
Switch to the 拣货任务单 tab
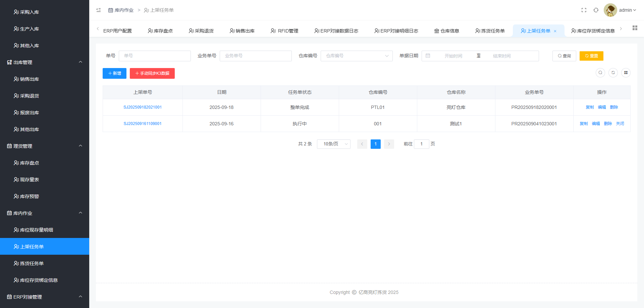[x=490, y=31]
